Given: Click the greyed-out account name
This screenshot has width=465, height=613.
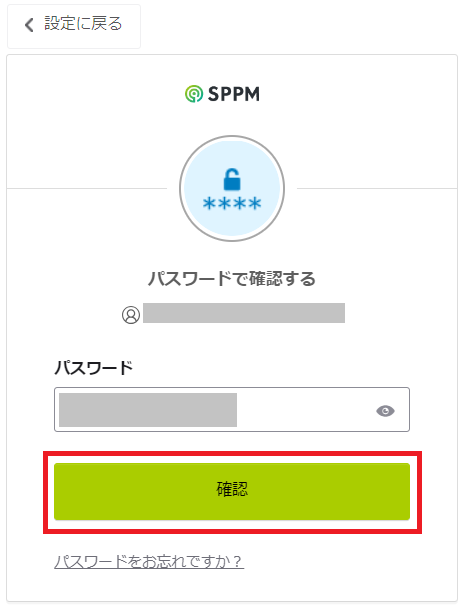Looking at the screenshot, I should click(244, 313).
